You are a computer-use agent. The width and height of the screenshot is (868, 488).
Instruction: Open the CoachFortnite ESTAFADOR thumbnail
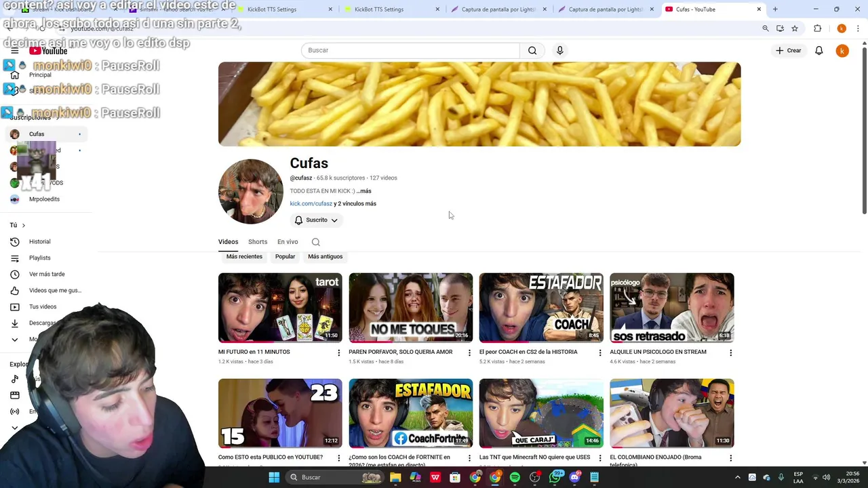coord(410,413)
